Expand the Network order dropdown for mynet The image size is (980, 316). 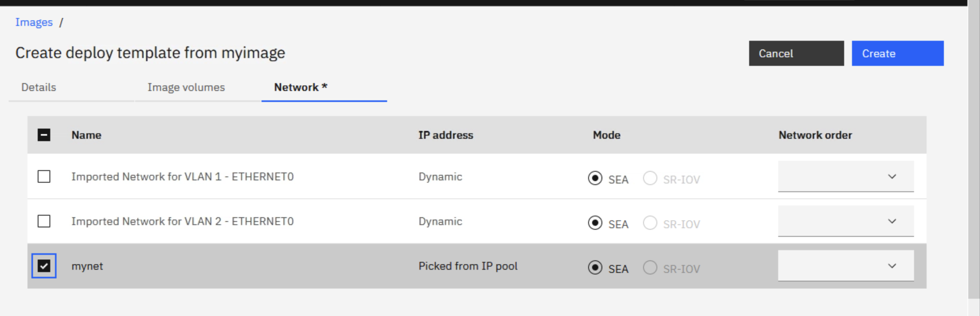tap(846, 266)
